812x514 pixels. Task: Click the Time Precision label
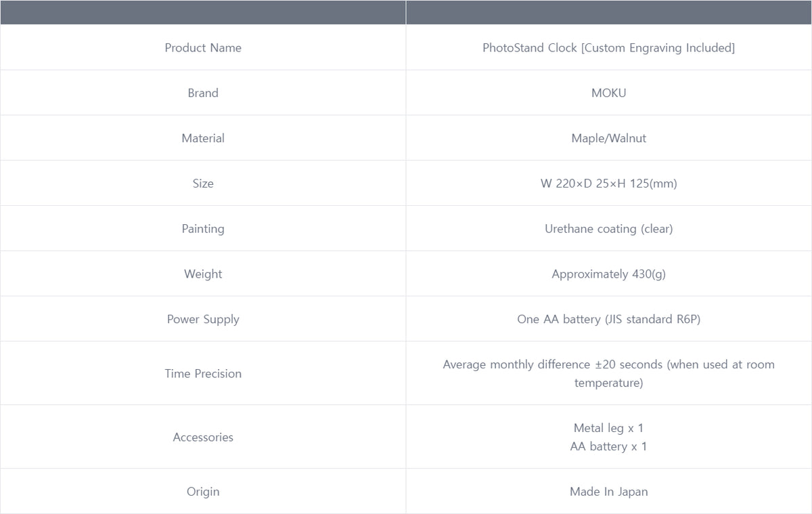tap(203, 374)
